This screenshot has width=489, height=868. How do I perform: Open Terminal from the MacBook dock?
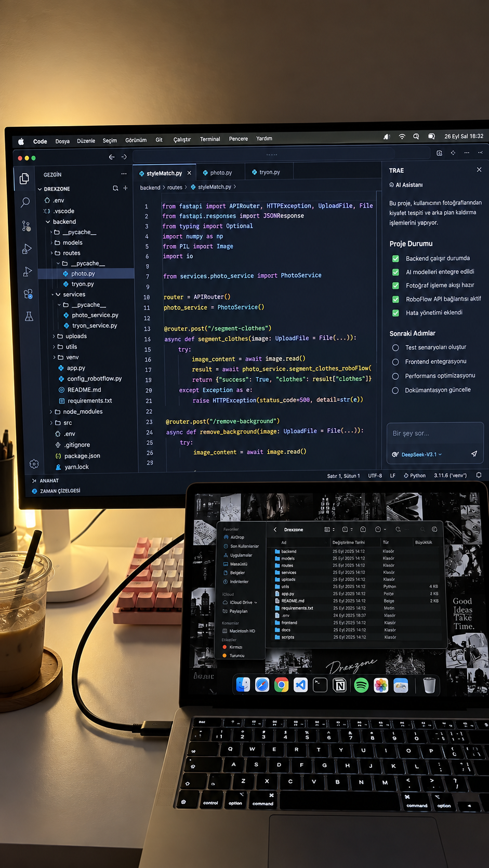[320, 685]
